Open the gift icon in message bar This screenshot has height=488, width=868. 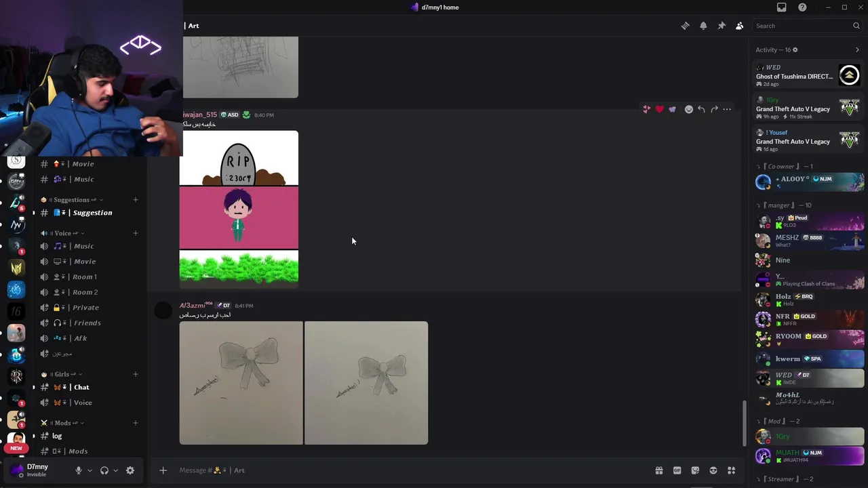pos(658,470)
